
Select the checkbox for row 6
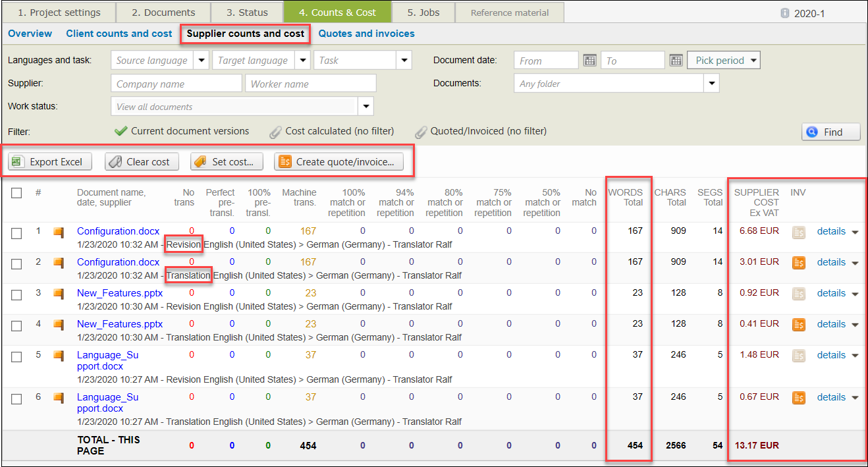point(17,398)
